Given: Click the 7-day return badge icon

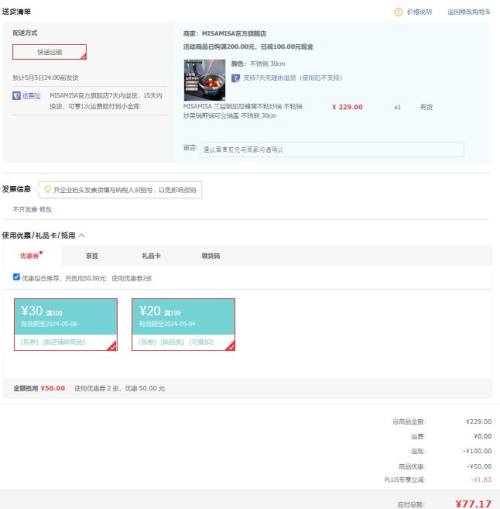Looking at the screenshot, I should [x=236, y=78].
